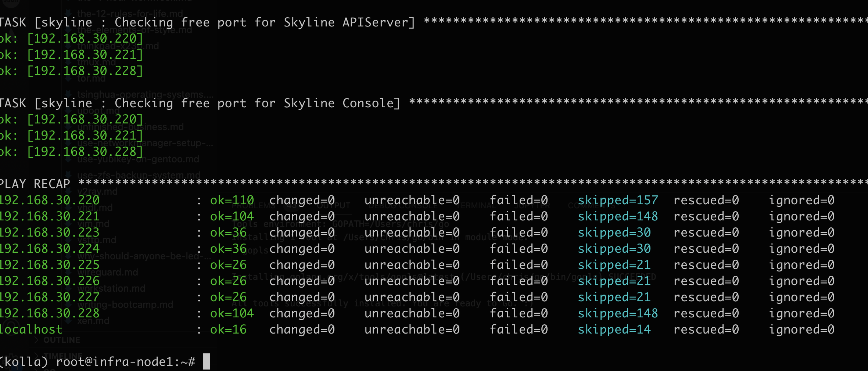
Task: Click the PLAY RECAP heading
Action: pos(35,184)
